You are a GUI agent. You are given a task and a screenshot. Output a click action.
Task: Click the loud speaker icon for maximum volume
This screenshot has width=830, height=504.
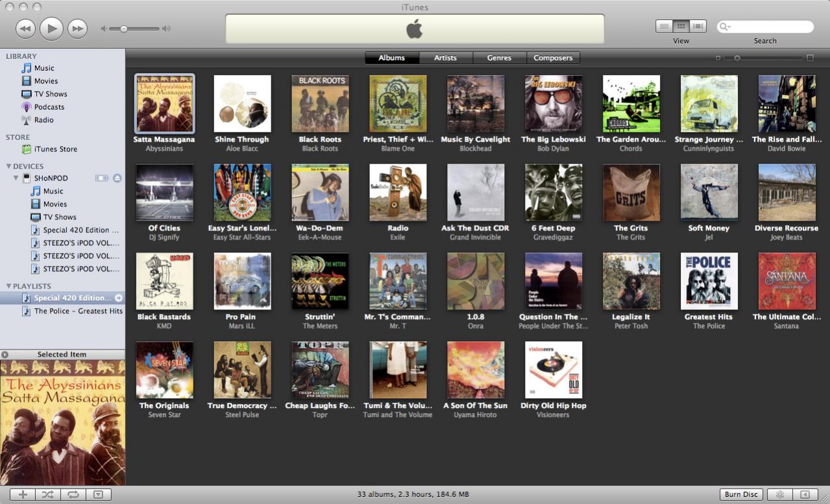pyautogui.click(x=167, y=29)
